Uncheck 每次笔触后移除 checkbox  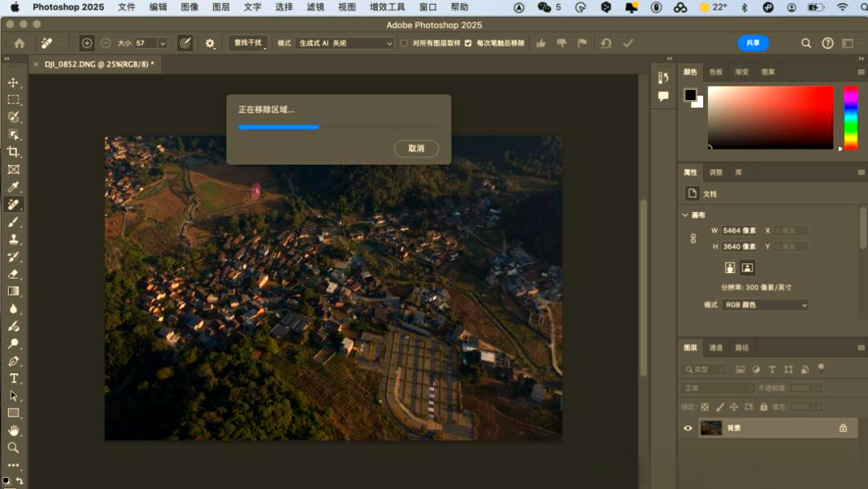[x=469, y=43]
